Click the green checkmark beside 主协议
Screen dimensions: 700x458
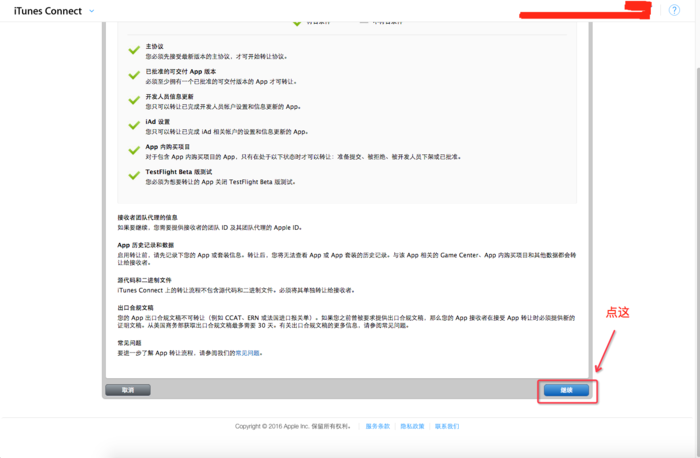tap(134, 49)
